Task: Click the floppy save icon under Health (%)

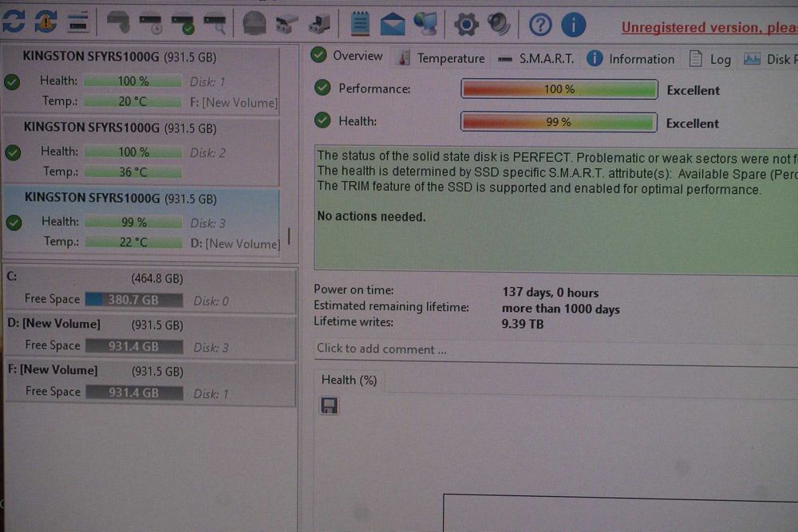Action: (330, 405)
